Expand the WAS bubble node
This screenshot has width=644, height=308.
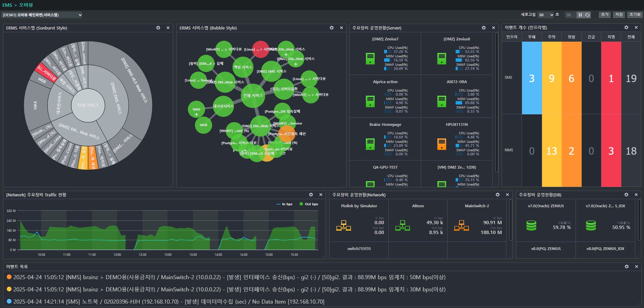pyautogui.click(x=196, y=115)
